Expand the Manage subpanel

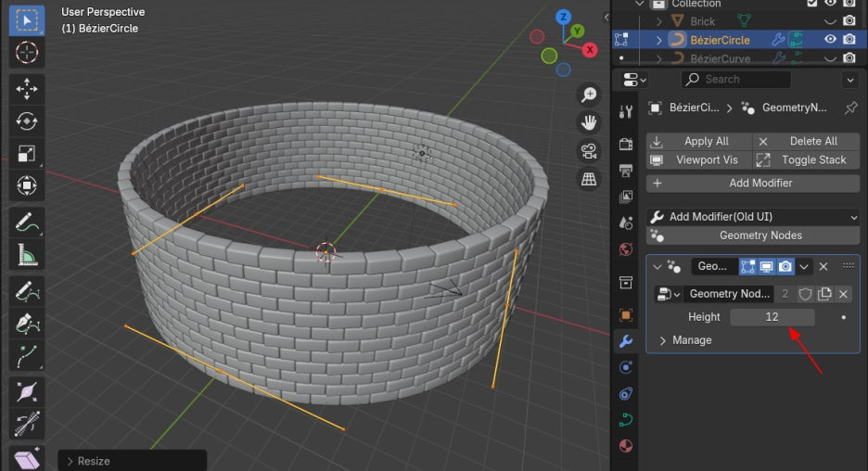[663, 340]
